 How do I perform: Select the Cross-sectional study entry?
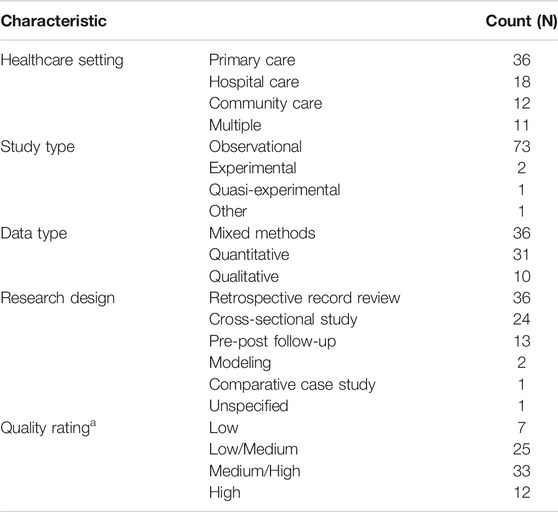tap(283, 320)
